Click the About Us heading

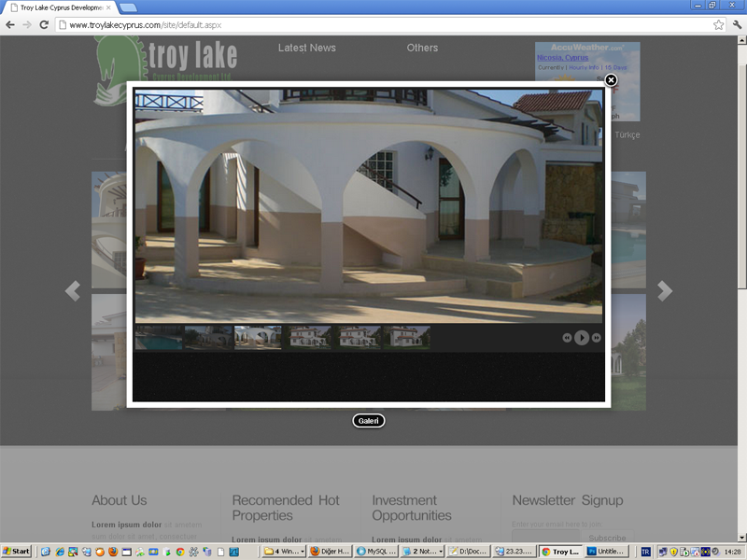point(120,500)
